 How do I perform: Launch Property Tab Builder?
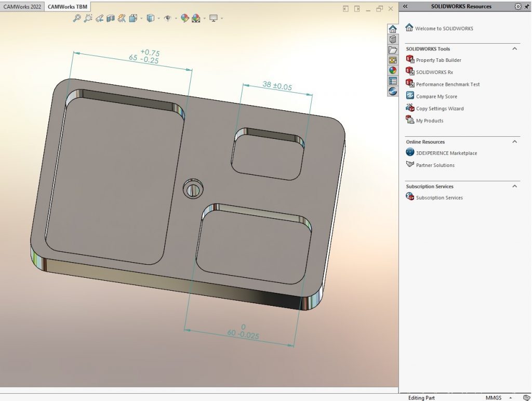tap(438, 60)
